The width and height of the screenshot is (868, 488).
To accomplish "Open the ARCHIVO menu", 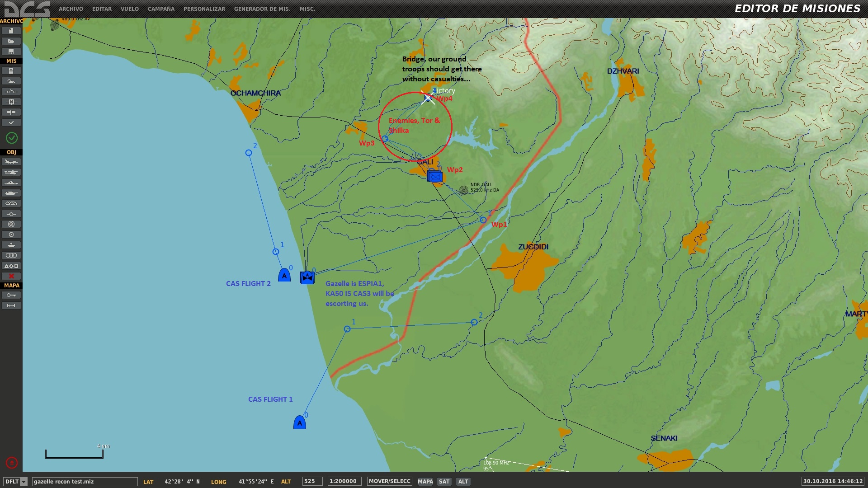I will [x=71, y=9].
